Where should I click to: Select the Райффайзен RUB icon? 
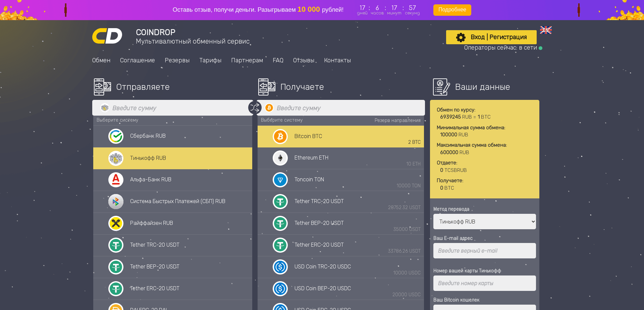click(116, 224)
